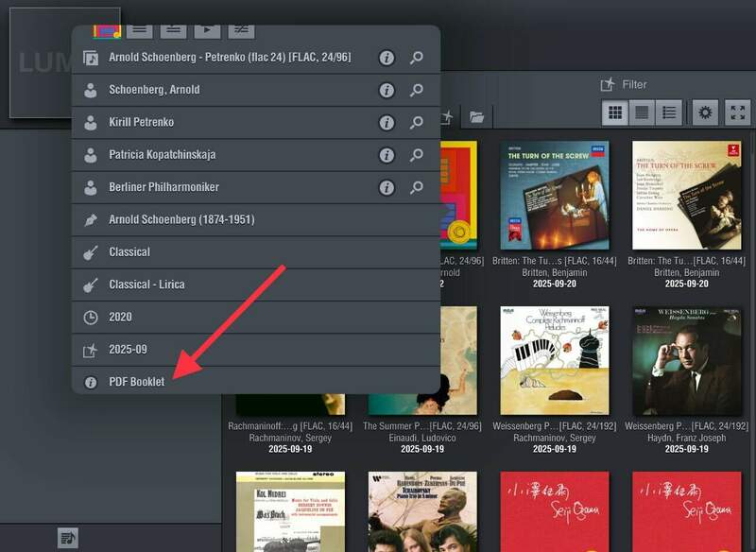Screen dimensions: 756x552
Task: Search for Kirill Petrenko using magnifier icon
Action: 417,123
